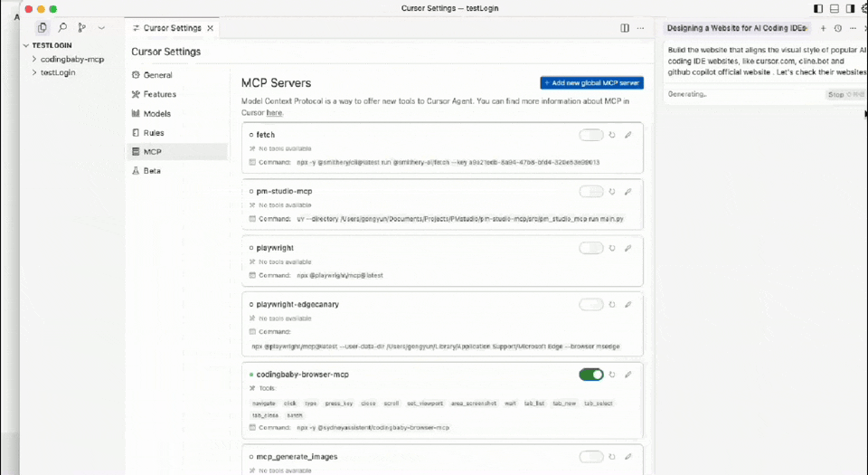Open chat history clock icon
This screenshot has height=475, width=868.
pos(838,28)
